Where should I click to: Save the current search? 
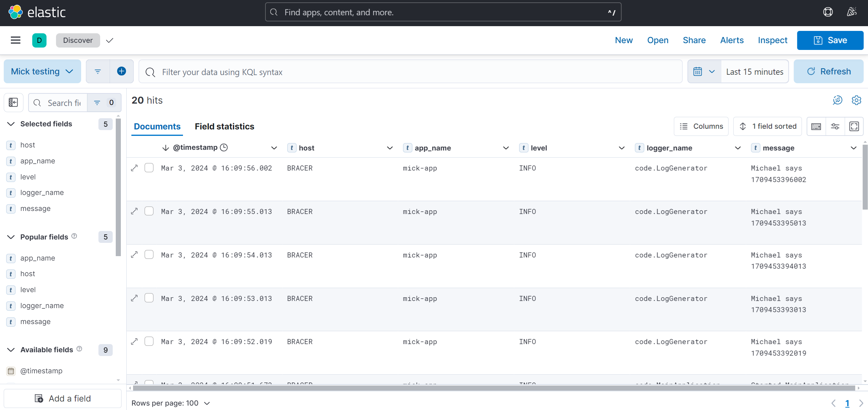(x=830, y=40)
